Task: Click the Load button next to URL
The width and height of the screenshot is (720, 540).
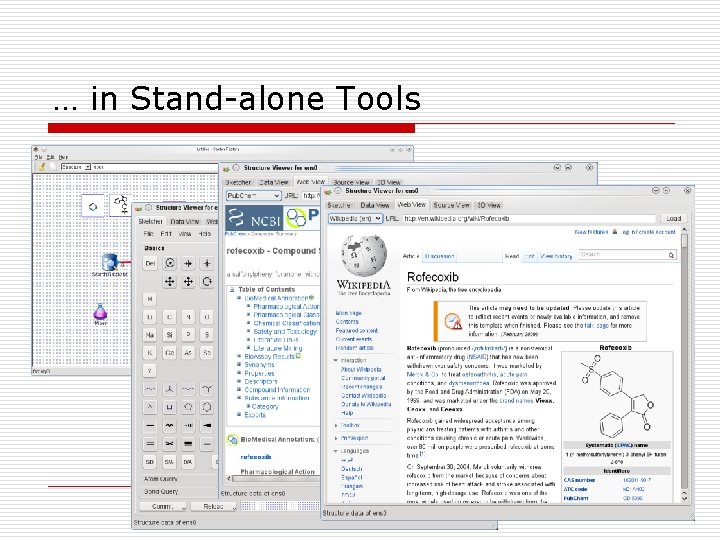Action: point(674,219)
